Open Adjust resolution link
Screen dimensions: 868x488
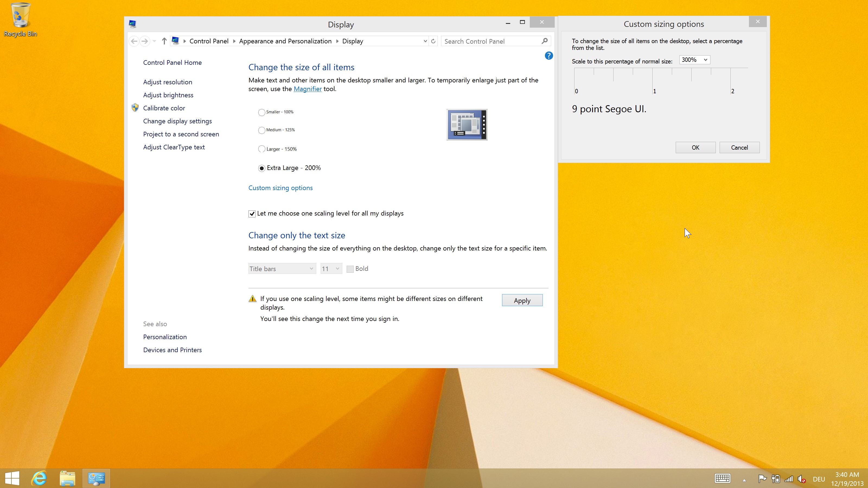coord(167,82)
